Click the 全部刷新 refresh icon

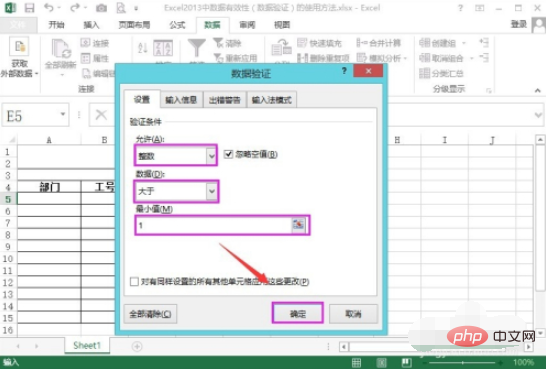(x=61, y=49)
